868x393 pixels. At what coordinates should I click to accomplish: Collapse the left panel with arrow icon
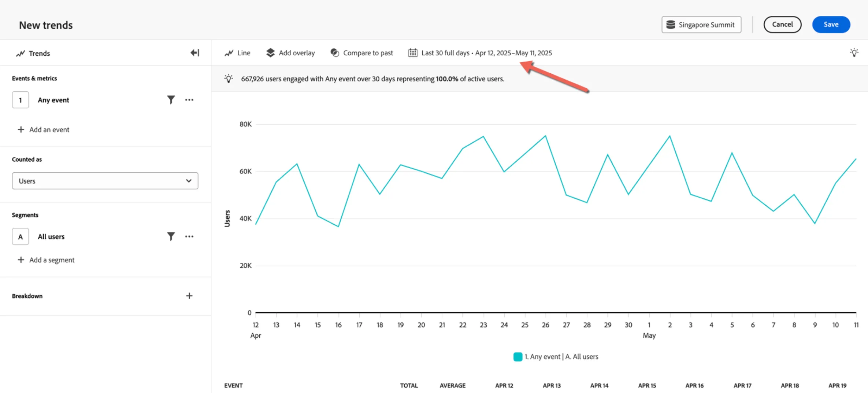coord(195,53)
